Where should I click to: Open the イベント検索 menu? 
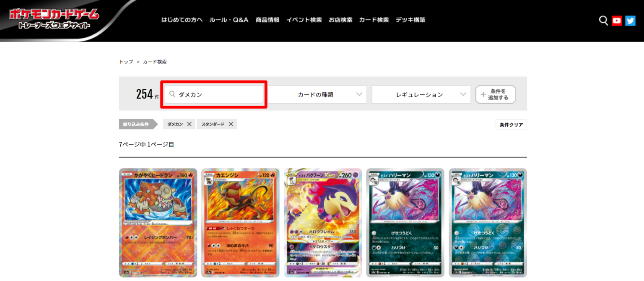[x=304, y=20]
